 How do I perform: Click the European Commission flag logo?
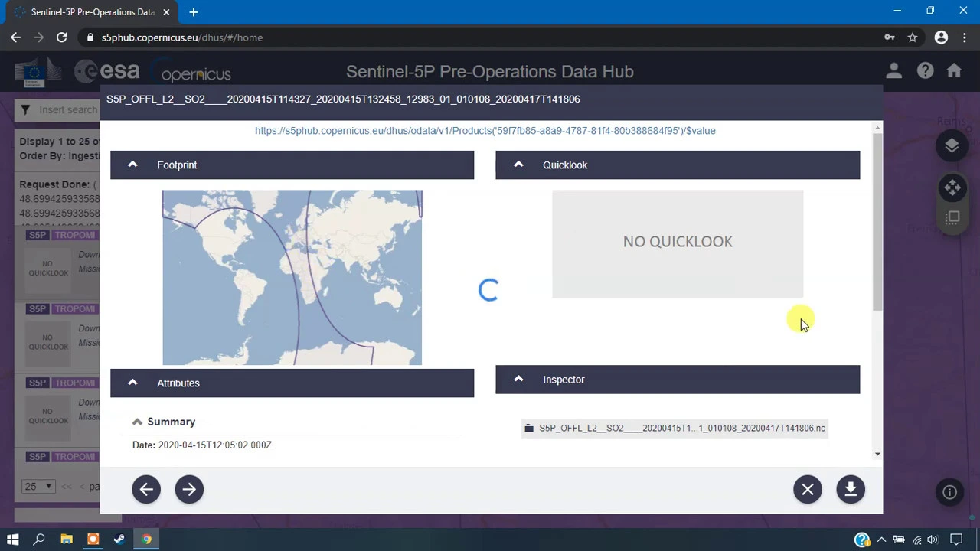pyautogui.click(x=38, y=73)
